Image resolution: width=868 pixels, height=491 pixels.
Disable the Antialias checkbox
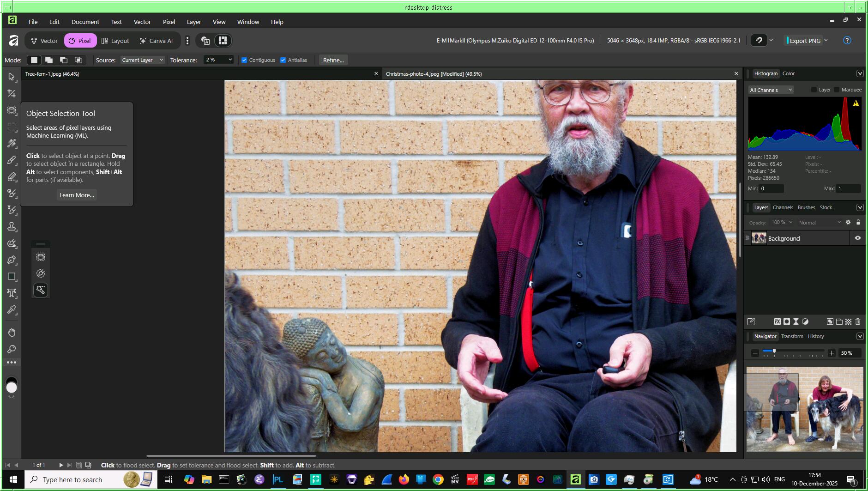(283, 60)
